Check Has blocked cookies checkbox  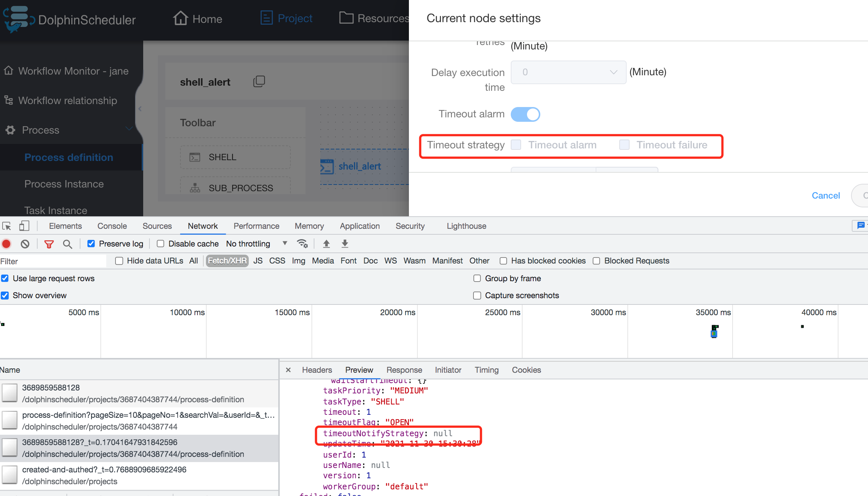pos(503,261)
